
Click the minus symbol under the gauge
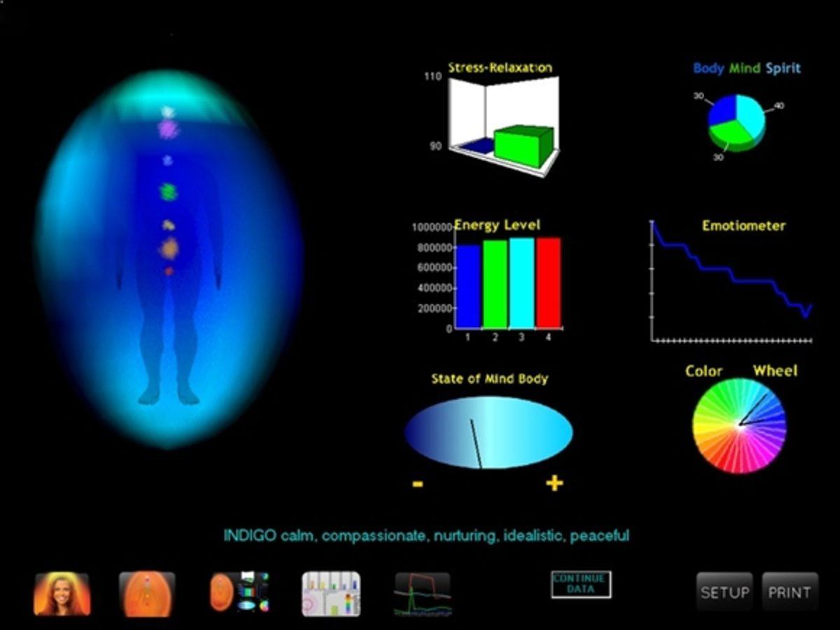coord(418,483)
